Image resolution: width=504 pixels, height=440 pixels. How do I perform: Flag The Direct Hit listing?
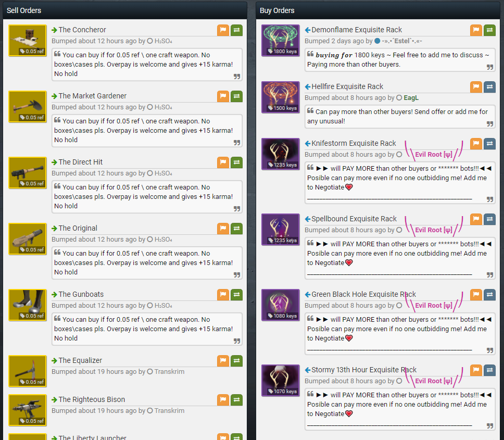(223, 162)
